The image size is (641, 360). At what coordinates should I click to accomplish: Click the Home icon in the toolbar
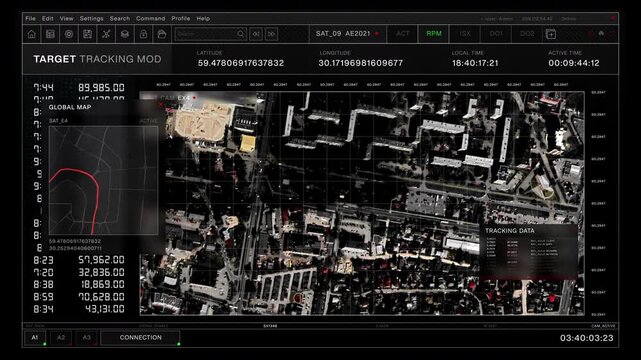click(31, 34)
